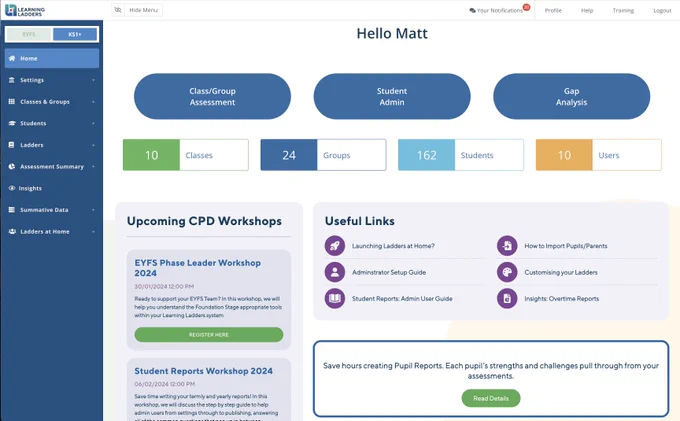680x421 pixels.
Task: Select Home in the sidebar
Action: tap(52, 58)
